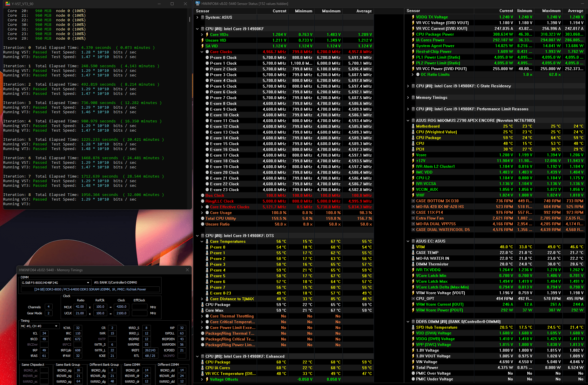Click the tCL timing field showing 34
Screen dimensions: 588x385
click(x=44, y=333)
